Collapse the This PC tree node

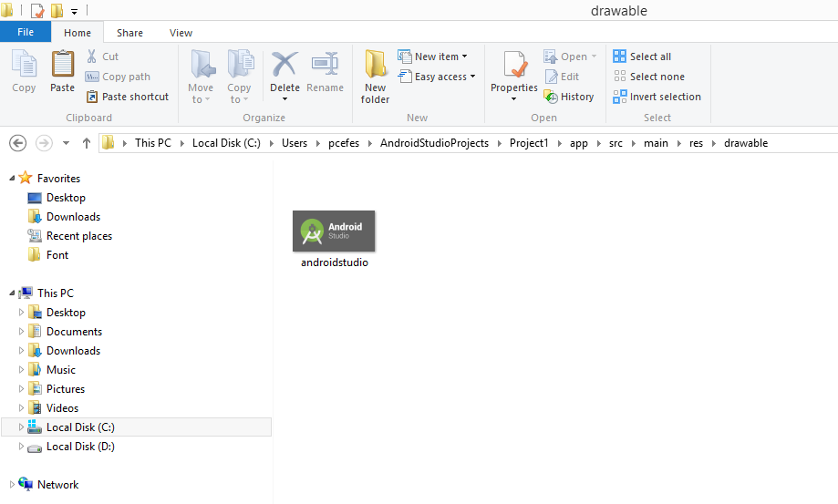(x=12, y=293)
